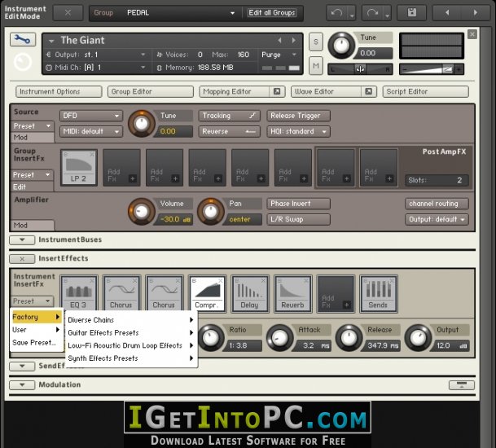Select the Reverb insert effect
The image size is (496, 448).
292,293
